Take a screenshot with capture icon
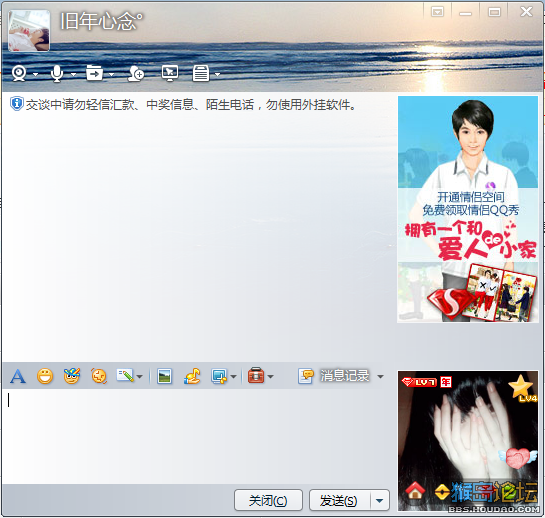The height and width of the screenshot is (518, 545). (219, 376)
